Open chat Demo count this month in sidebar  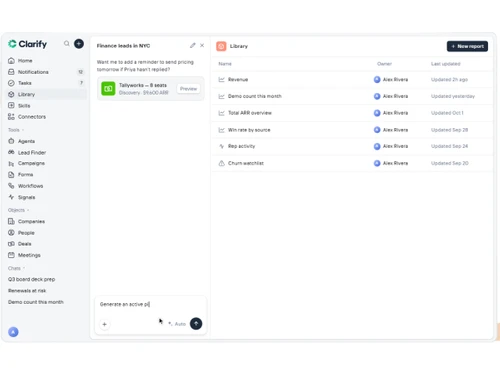[36, 302]
